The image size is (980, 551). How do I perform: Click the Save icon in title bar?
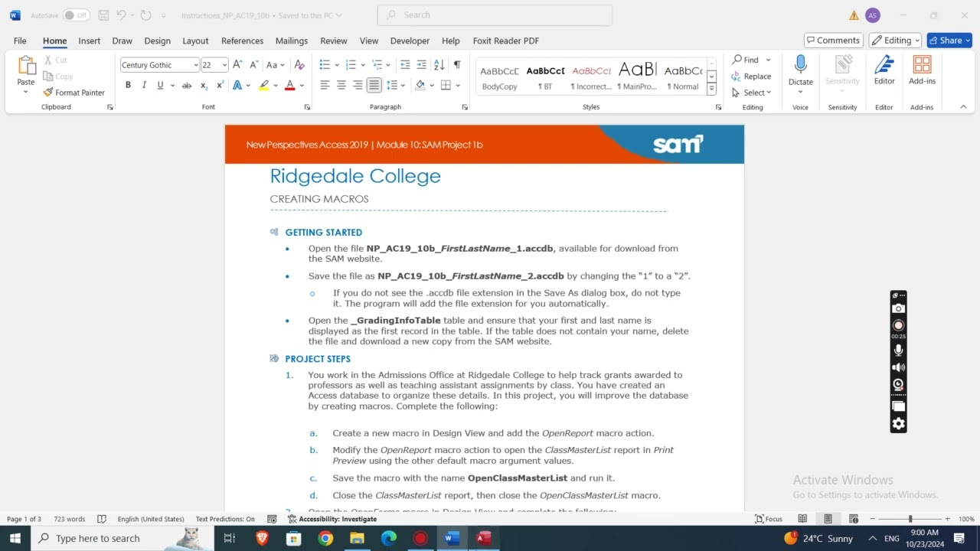pos(103,15)
